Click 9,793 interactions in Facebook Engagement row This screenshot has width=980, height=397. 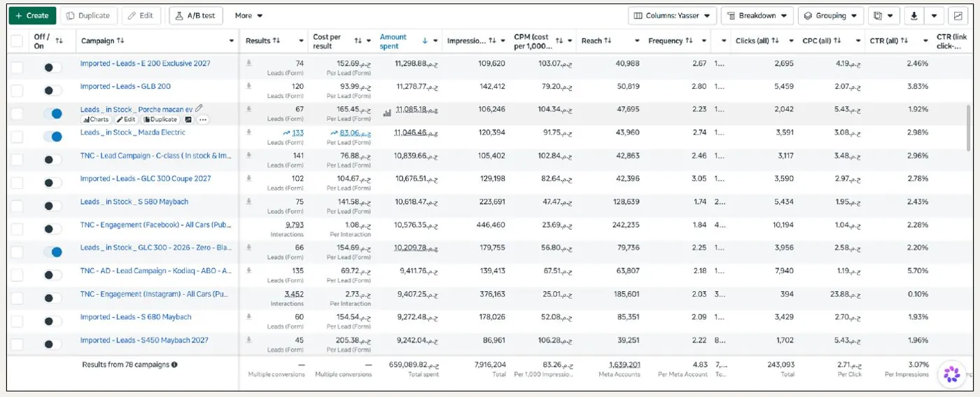pos(295,225)
